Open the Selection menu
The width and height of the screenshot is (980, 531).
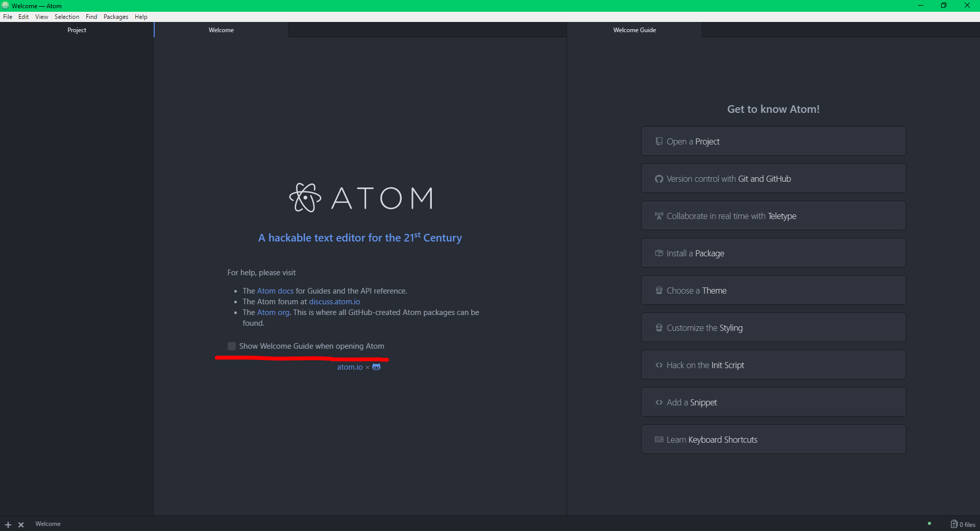pyautogui.click(x=67, y=17)
